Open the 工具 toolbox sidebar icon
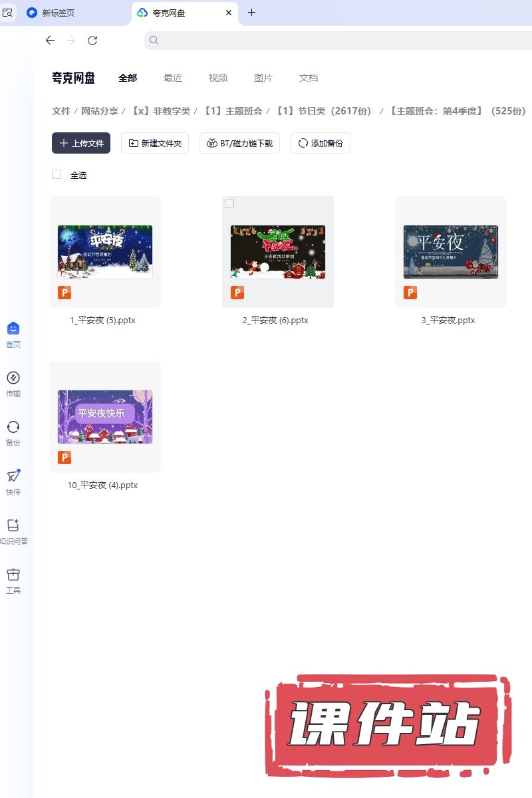532x798 pixels. point(13,575)
